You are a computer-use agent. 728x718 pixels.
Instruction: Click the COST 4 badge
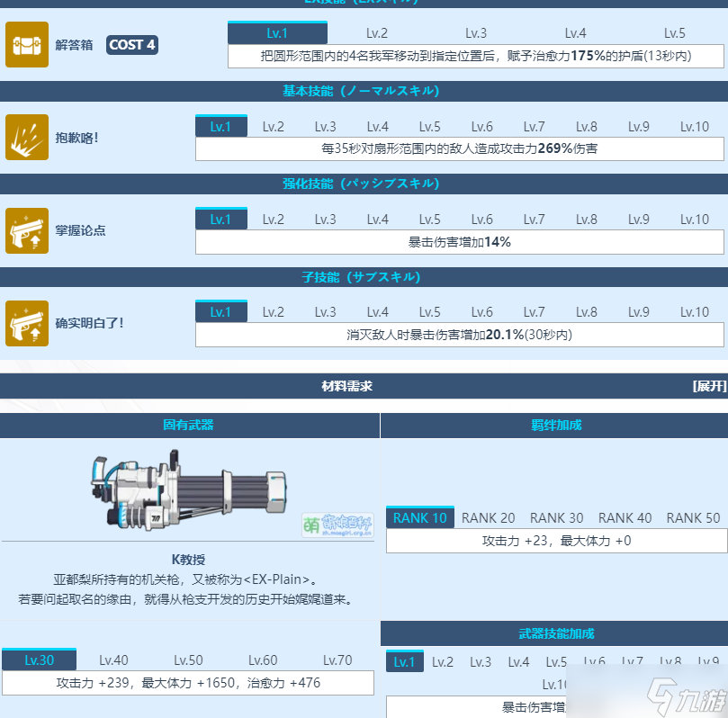click(x=132, y=45)
